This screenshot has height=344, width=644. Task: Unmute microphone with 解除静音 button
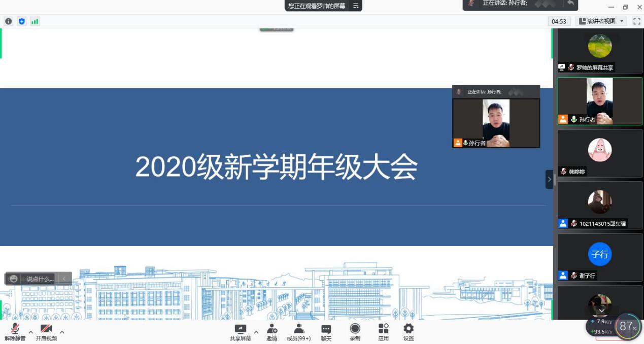[15, 332]
